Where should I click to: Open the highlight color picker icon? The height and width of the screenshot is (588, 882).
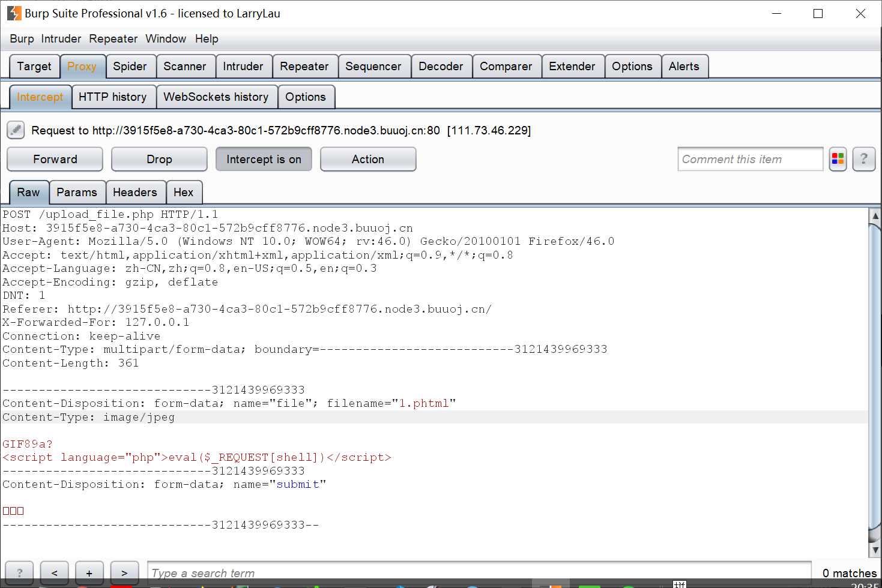point(838,159)
